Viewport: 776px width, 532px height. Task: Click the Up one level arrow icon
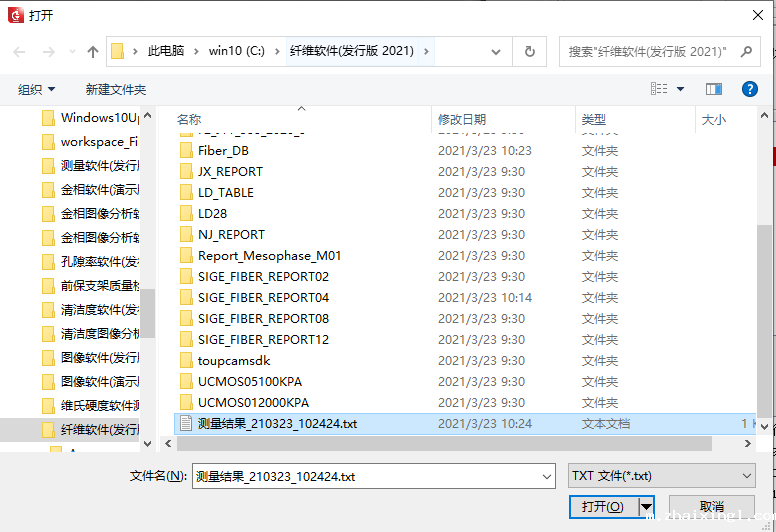pos(93,51)
